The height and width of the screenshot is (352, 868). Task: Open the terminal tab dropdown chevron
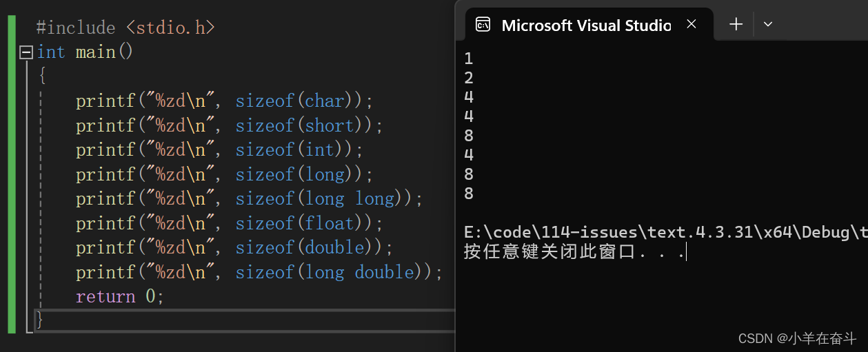pyautogui.click(x=768, y=25)
